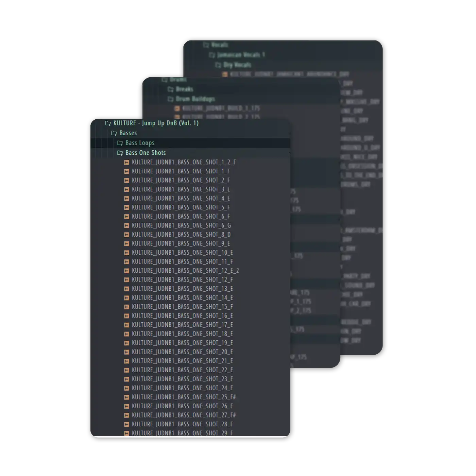Click the waveform icon for BASS_ONE_SHOT_6_G

pyautogui.click(x=126, y=226)
